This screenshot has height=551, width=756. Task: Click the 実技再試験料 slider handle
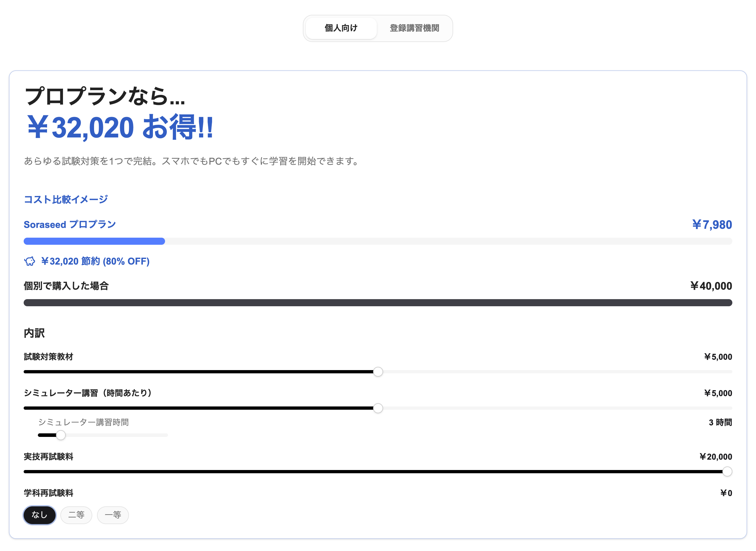[x=727, y=471]
